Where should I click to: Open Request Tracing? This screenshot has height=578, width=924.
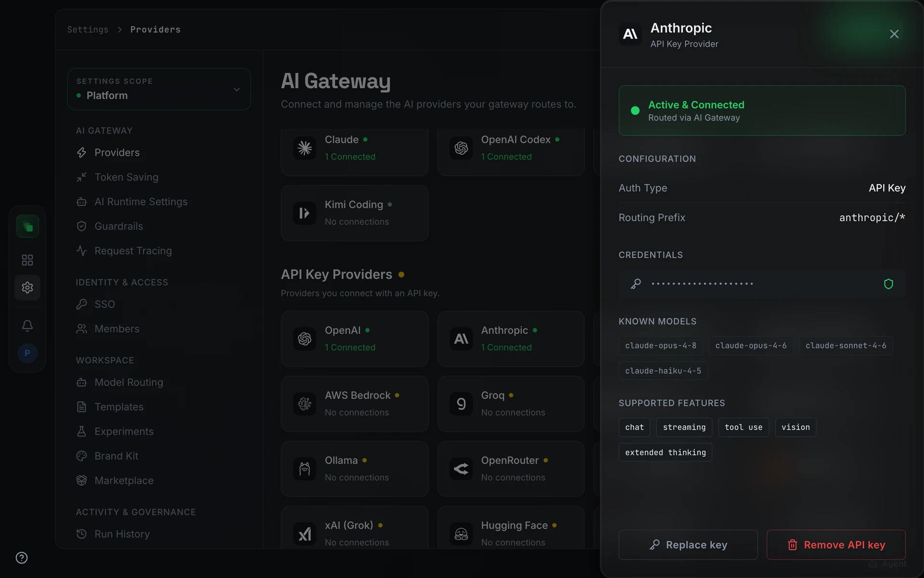tap(133, 251)
